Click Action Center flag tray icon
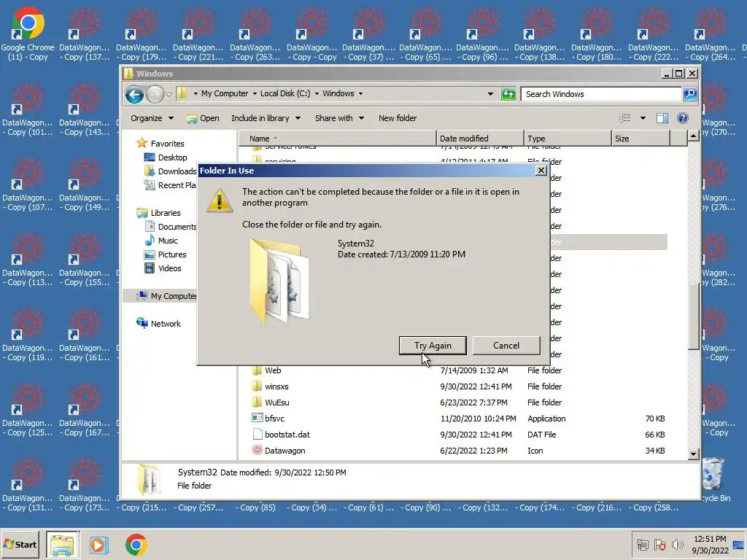This screenshot has height=560, width=747. (660, 545)
